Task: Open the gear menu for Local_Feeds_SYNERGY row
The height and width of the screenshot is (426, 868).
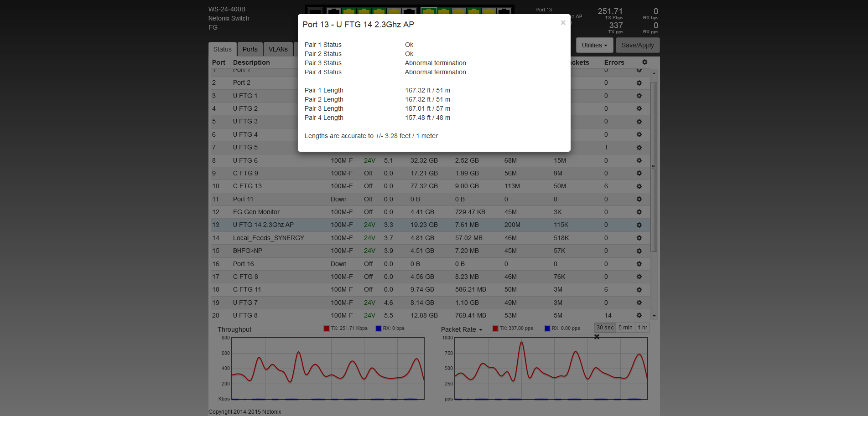Action: point(639,238)
